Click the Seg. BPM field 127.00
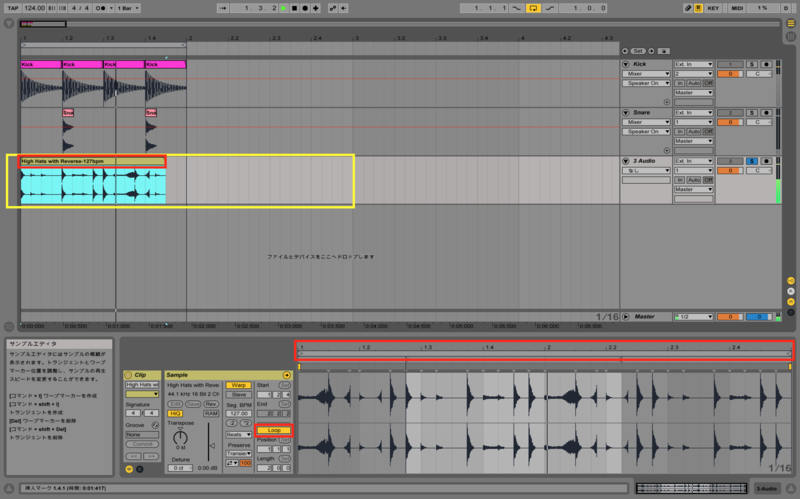Screen dimensions: 800x499 tap(238, 414)
